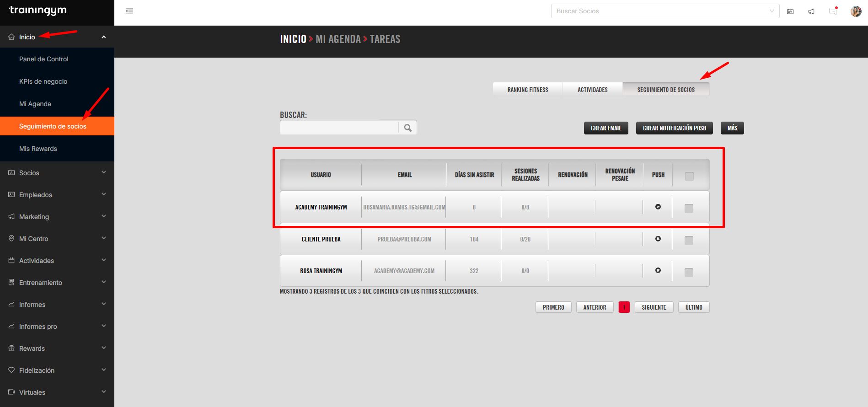
Task: Switch to the Ranking Fitness tab
Action: 528,90
